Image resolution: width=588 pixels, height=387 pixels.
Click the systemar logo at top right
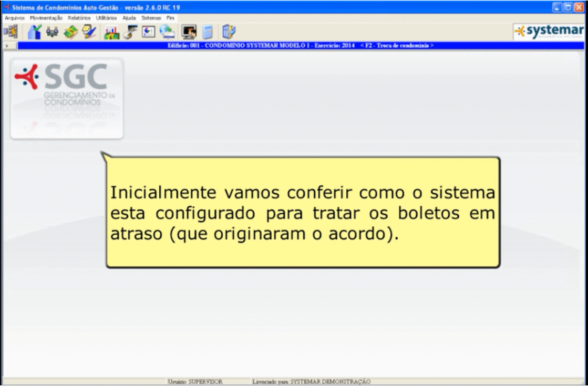[x=549, y=32]
